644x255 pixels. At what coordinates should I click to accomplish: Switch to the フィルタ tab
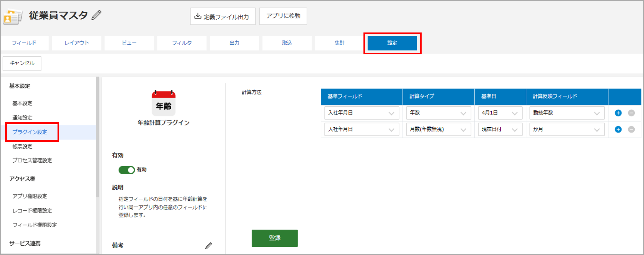click(182, 43)
